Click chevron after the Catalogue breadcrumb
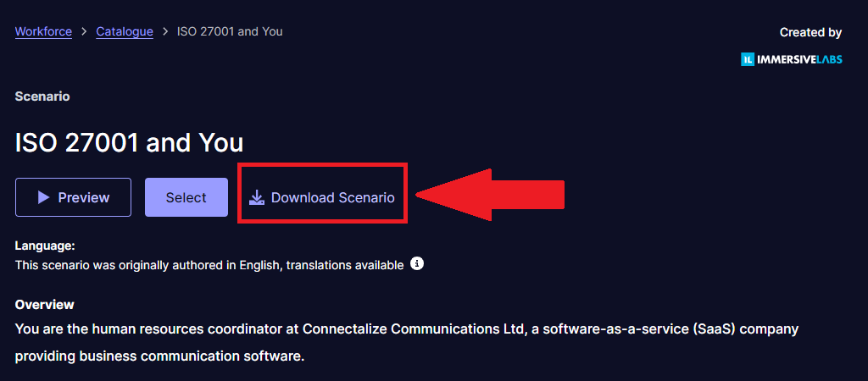 pyautogui.click(x=165, y=32)
